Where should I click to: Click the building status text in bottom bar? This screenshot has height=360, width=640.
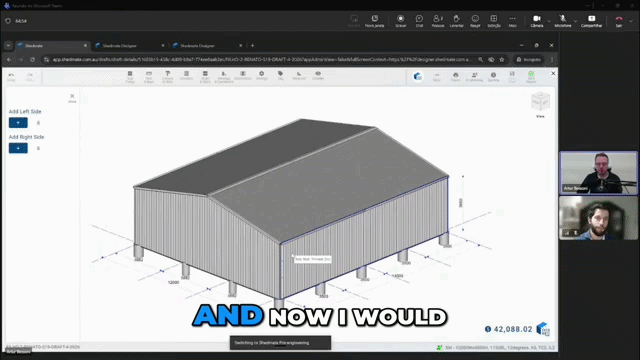pyautogui.click(x=500, y=347)
